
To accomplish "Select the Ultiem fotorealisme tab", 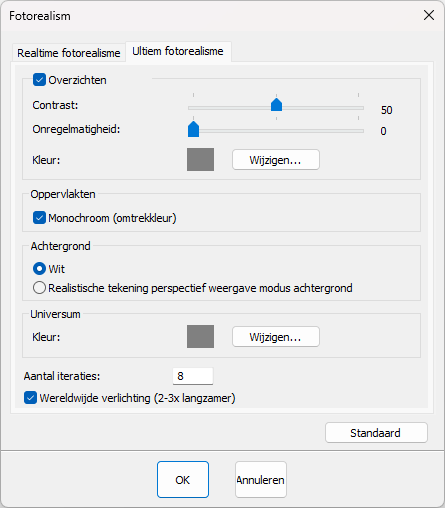I will pyautogui.click(x=178, y=51).
